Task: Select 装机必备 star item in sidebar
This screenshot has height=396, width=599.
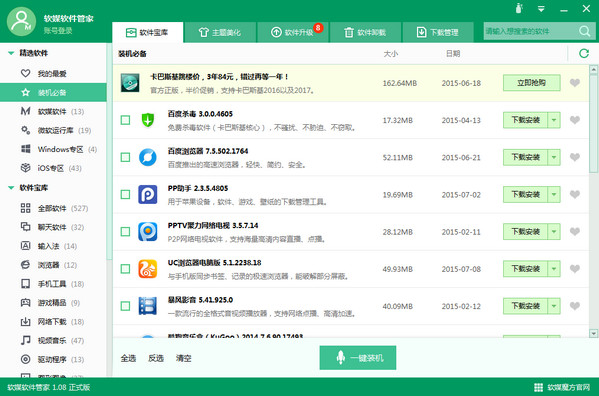Action: tap(53, 92)
